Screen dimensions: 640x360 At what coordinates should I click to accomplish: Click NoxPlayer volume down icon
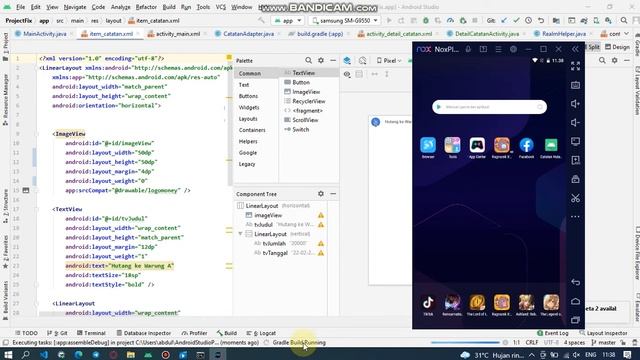pyautogui.click(x=576, y=122)
